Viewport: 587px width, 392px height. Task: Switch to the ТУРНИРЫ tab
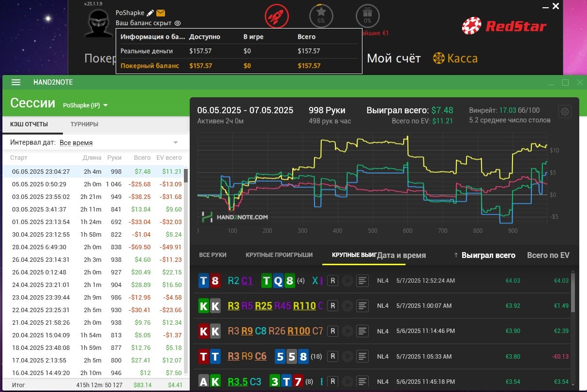tap(85, 124)
